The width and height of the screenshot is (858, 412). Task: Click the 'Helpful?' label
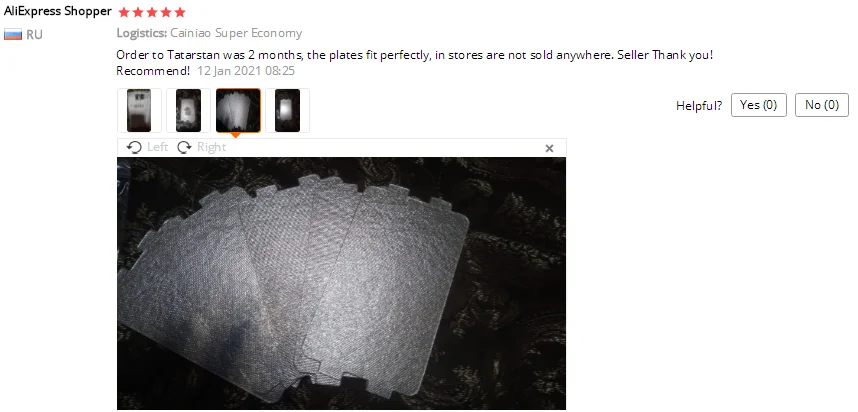699,106
